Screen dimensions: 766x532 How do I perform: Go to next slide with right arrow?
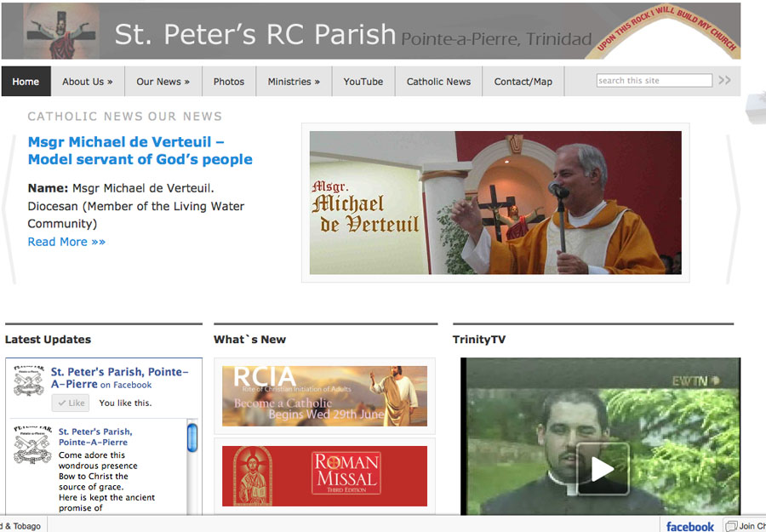pyautogui.click(x=734, y=209)
